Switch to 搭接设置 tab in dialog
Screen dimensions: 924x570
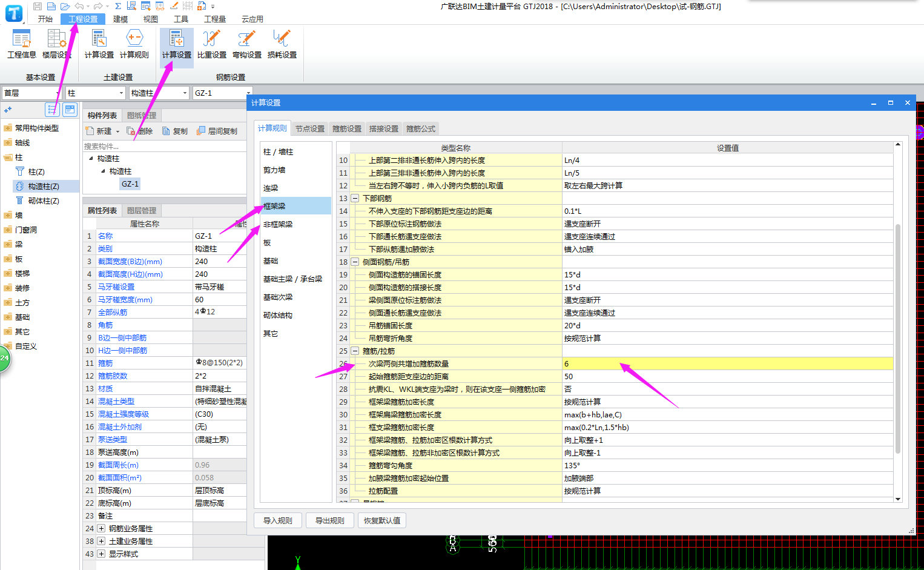pos(384,129)
